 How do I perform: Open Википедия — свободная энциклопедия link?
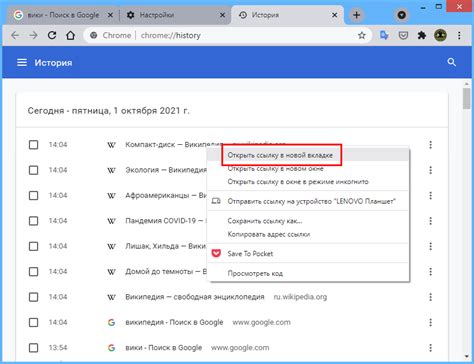[x=195, y=297]
